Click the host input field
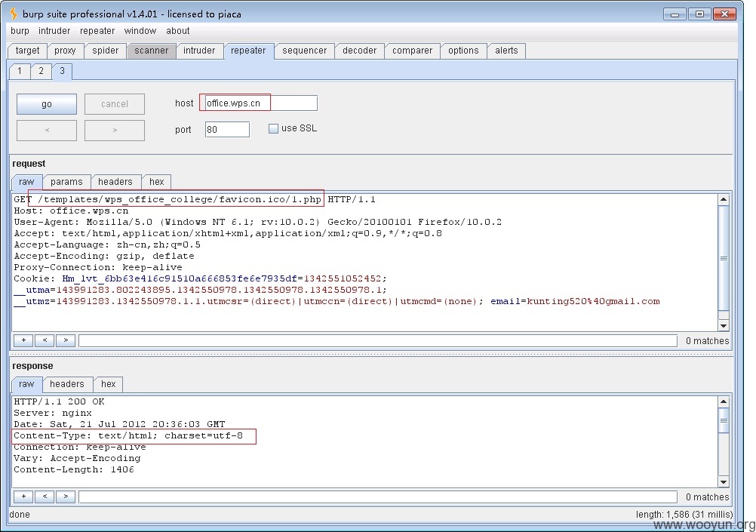The width and height of the screenshot is (756, 532). [x=261, y=103]
